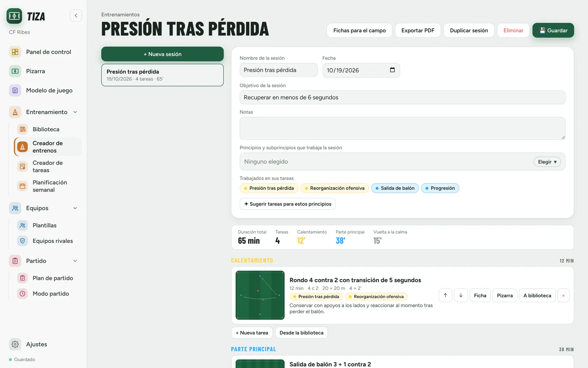Screen dimensions: 588x368
Task: Click the Presión tras pérdida tag under Trabajados
Action: click(x=269, y=188)
